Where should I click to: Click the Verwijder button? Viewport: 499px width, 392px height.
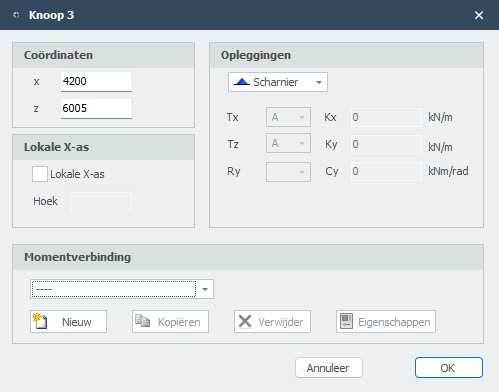(272, 322)
